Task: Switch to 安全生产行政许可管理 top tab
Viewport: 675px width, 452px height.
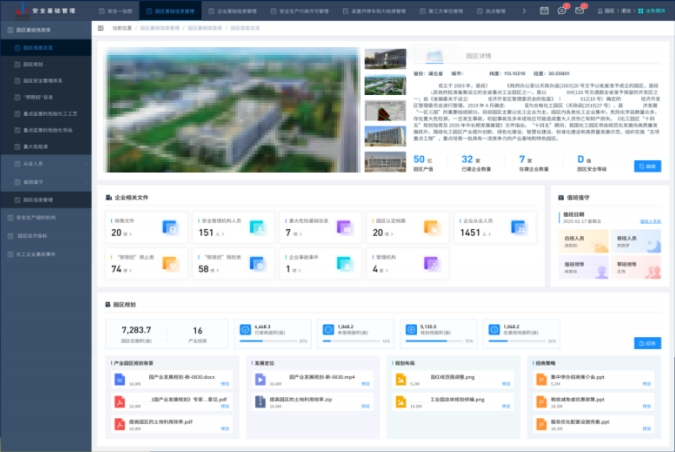Action: pos(300,11)
